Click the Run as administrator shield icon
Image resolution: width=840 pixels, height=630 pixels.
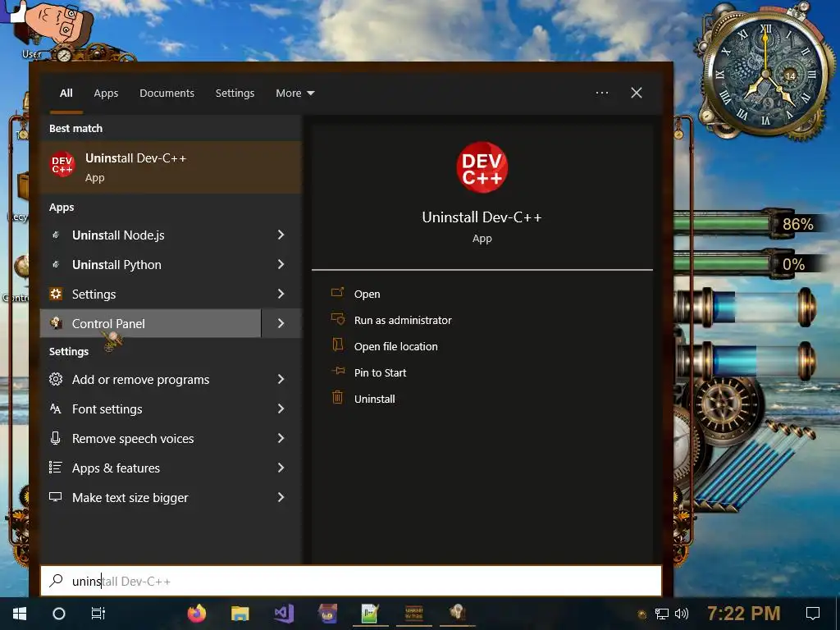point(337,319)
